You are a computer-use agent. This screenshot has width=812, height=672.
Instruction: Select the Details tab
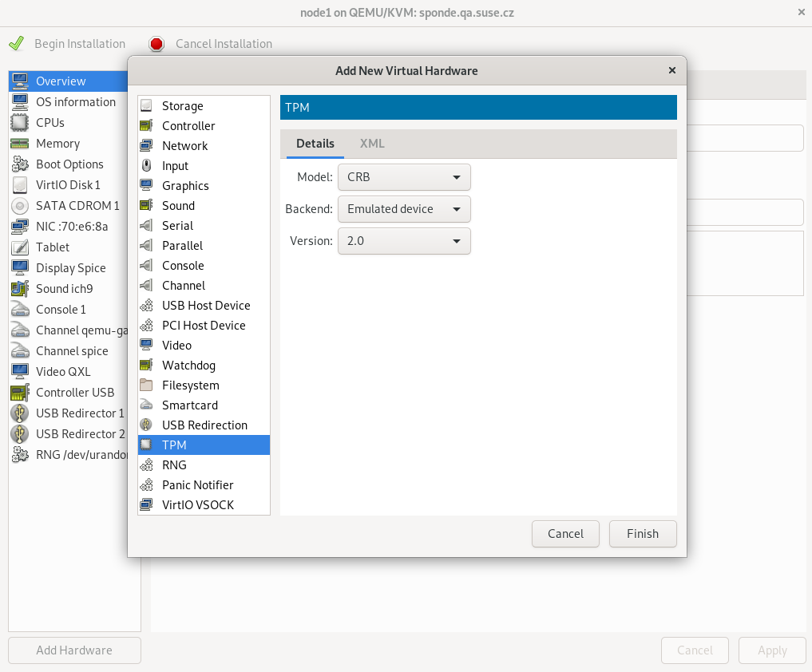(x=315, y=144)
